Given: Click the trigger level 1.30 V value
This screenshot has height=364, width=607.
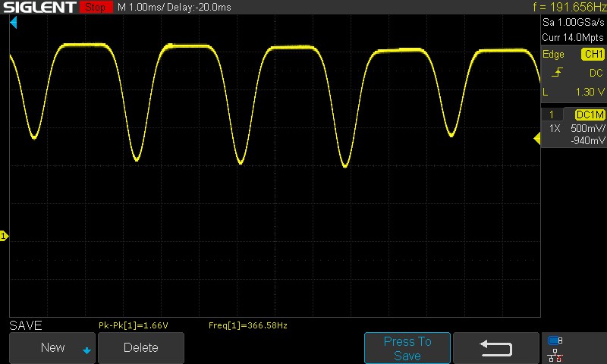Looking at the screenshot, I should 590,92.
